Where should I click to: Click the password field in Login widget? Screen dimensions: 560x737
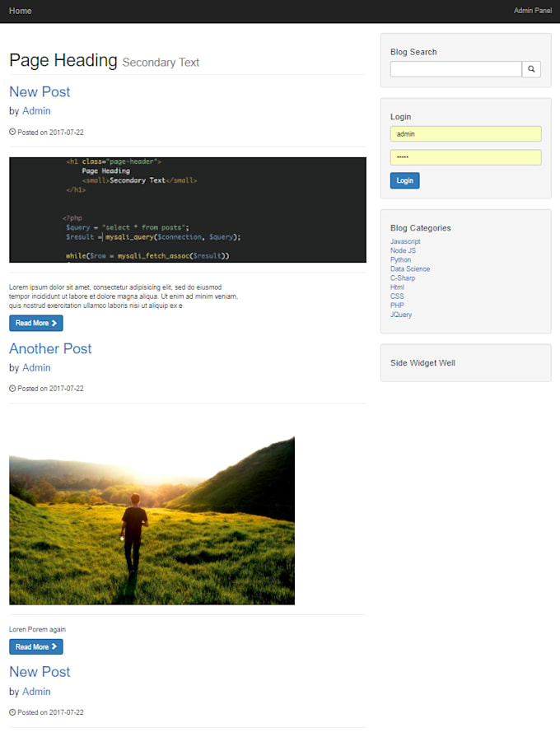[465, 157]
